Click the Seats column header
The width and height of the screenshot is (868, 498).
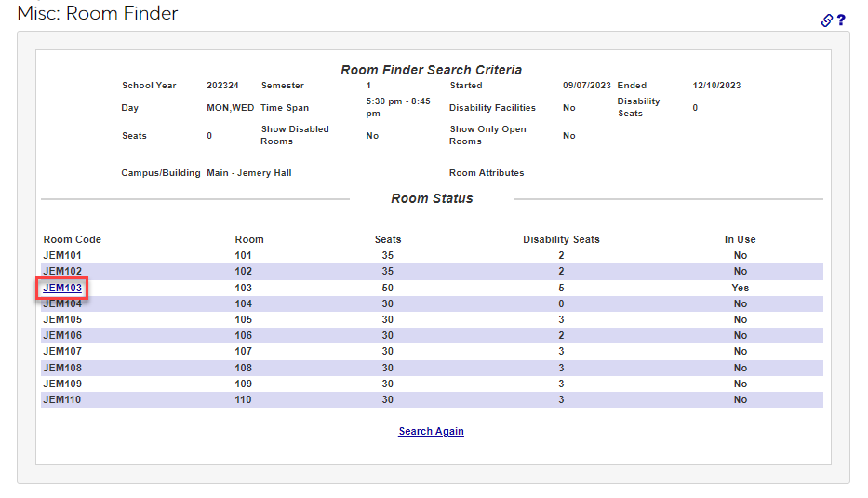point(388,239)
